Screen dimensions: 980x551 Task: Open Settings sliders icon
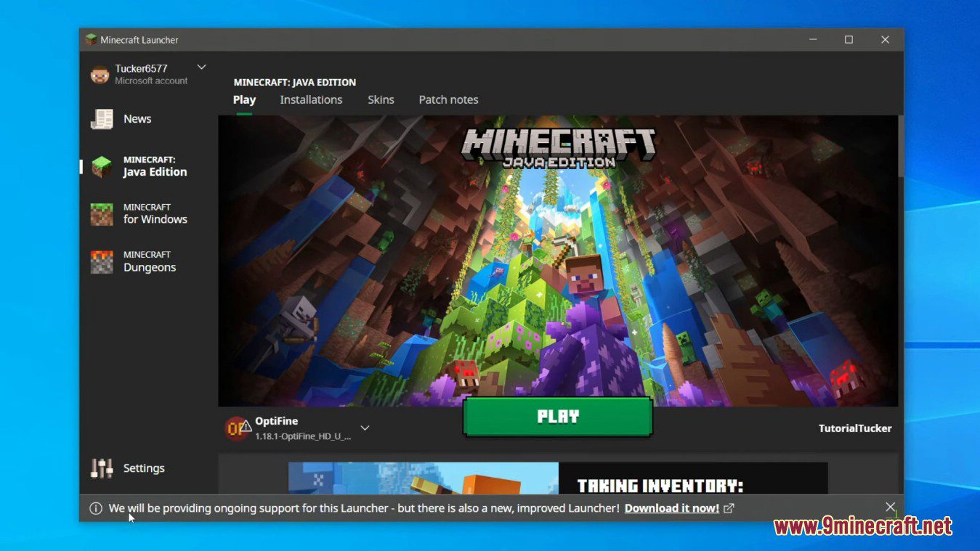click(x=102, y=468)
